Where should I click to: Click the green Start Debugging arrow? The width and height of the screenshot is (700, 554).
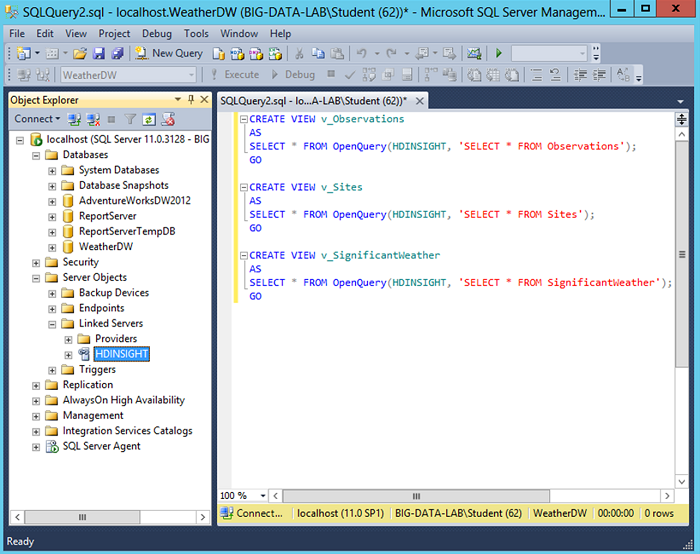coord(499,53)
